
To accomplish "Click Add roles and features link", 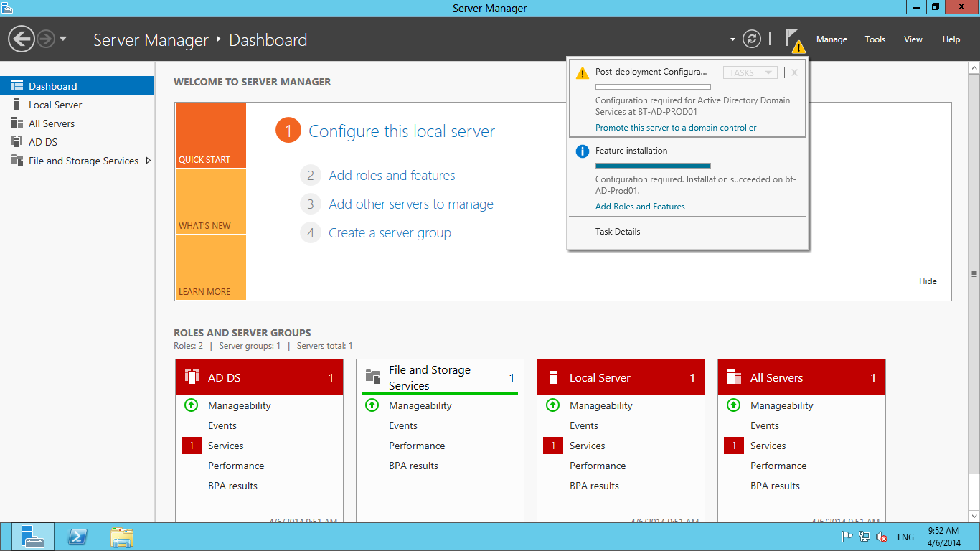I will click(x=392, y=176).
